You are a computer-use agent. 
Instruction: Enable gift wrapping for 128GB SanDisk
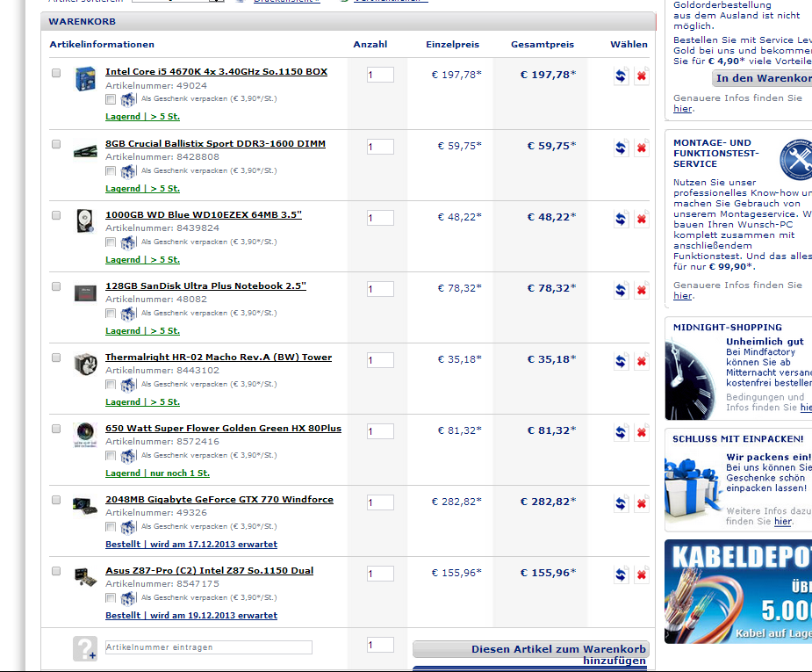tap(111, 314)
